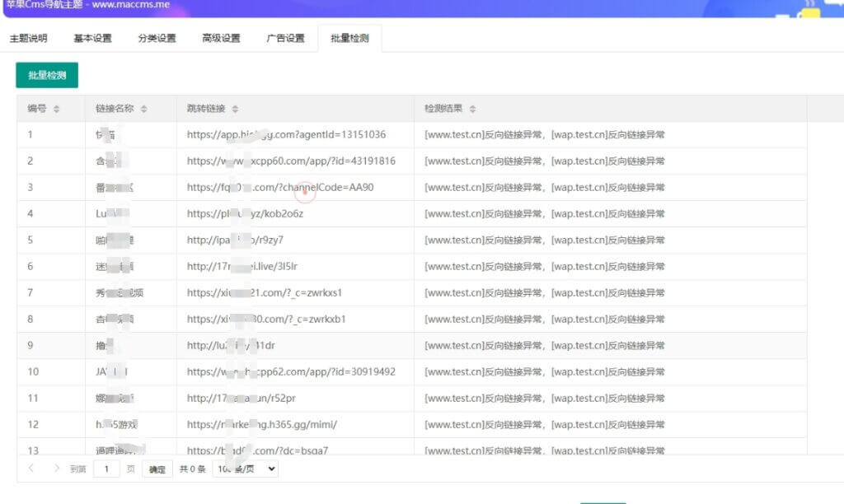This screenshot has height=504, width=844.
Task: Select the 批量检测 tab
Action: 349,37
